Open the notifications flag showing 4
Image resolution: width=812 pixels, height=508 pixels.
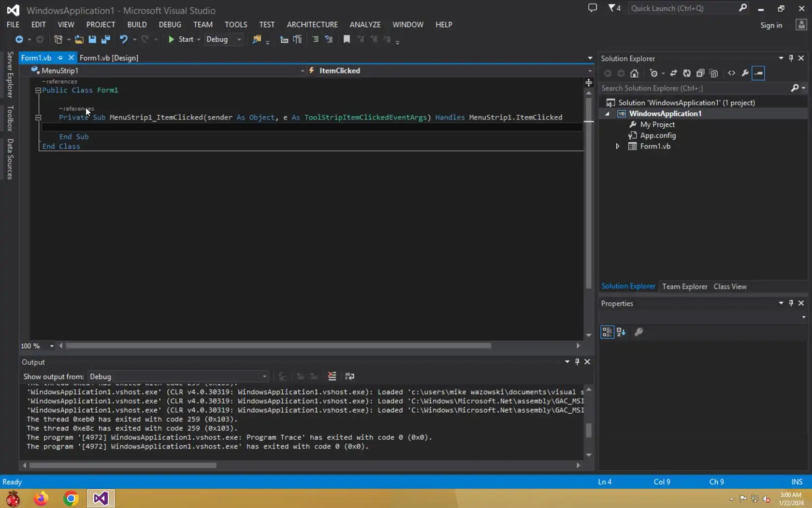coord(614,8)
